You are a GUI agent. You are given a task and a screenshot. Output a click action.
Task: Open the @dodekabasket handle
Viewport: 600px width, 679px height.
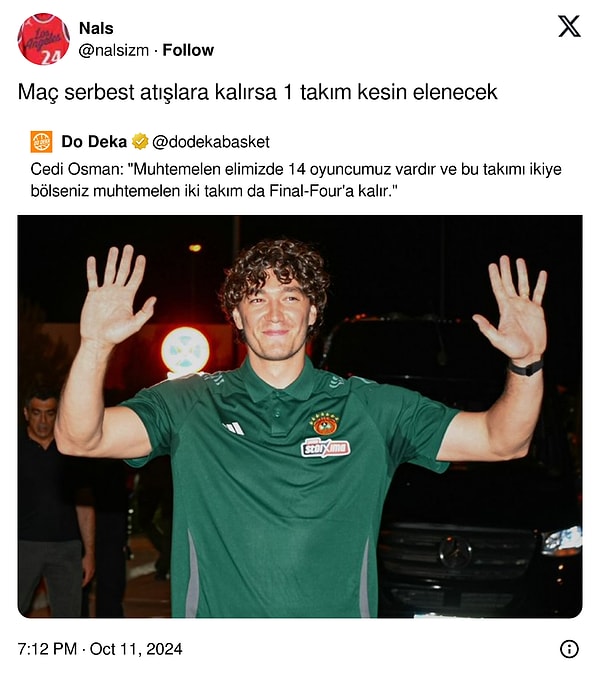coord(211,142)
